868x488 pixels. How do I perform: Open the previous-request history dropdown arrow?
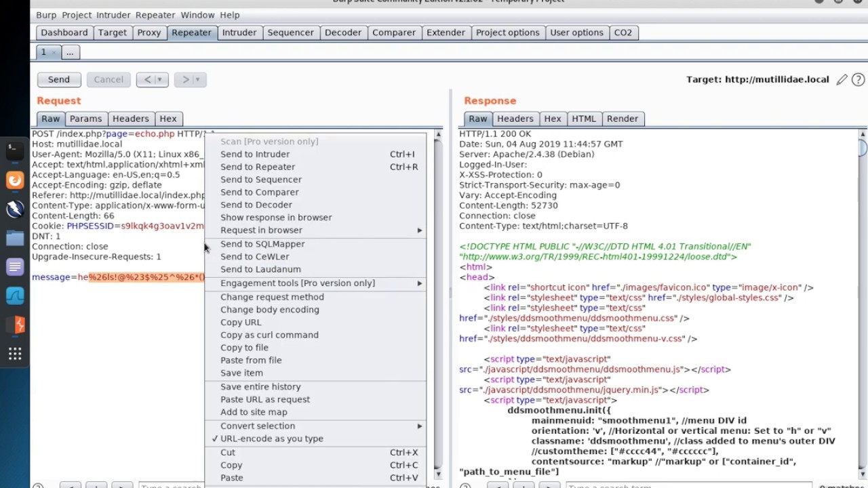pos(160,80)
